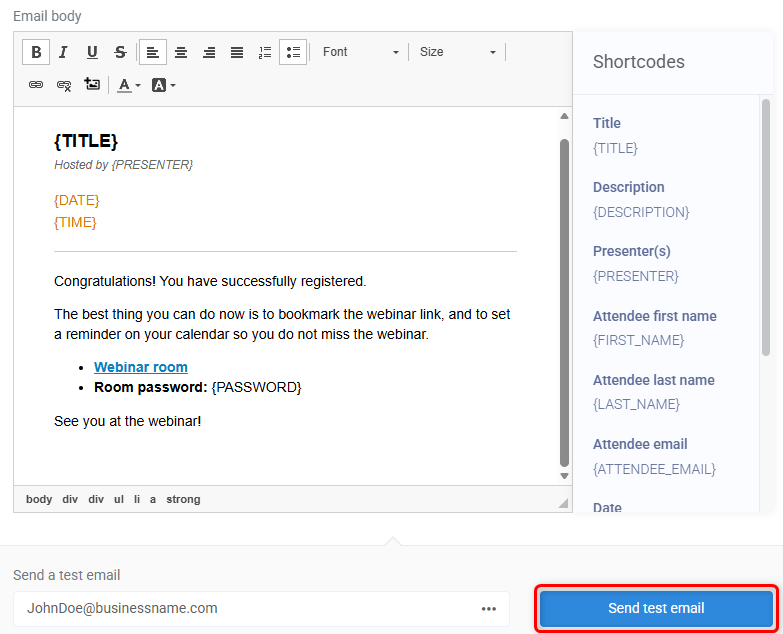The image size is (783, 634).
Task: Insert a hyperlink with link icon
Action: pos(36,85)
